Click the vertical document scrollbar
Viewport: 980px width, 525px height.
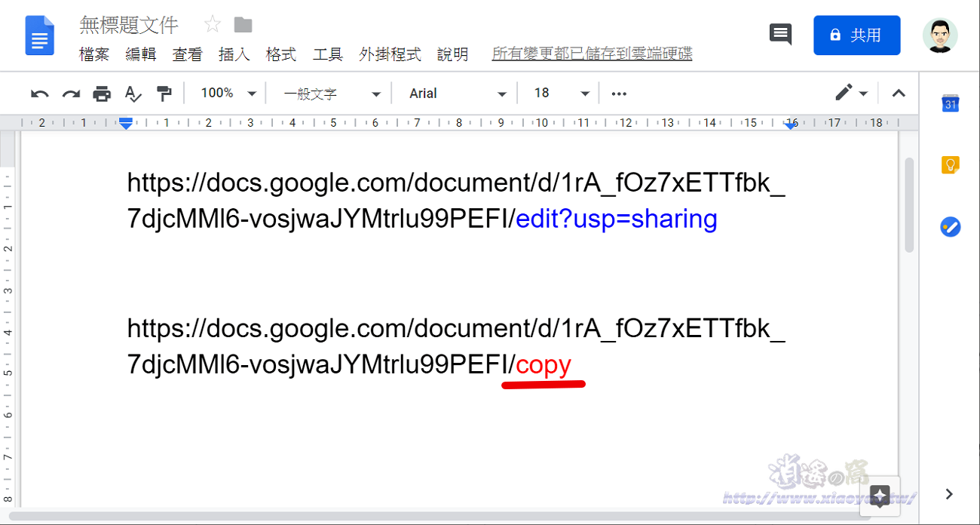tap(909, 205)
